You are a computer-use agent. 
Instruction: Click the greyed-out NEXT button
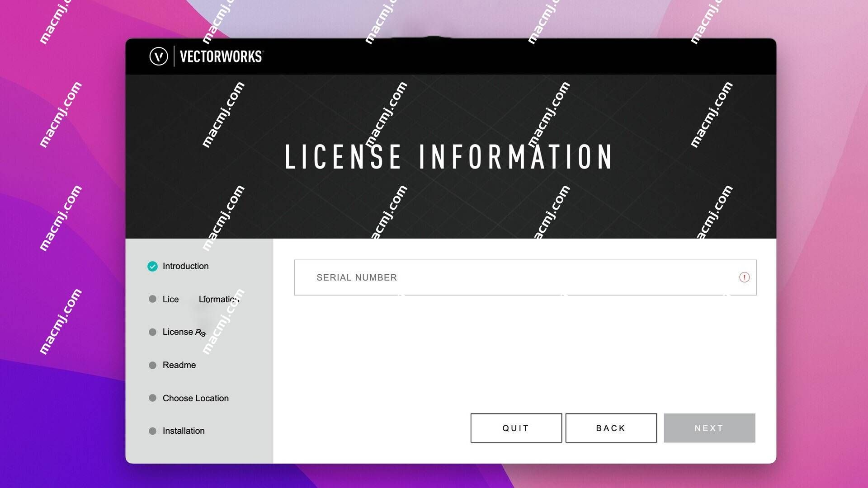tap(709, 428)
